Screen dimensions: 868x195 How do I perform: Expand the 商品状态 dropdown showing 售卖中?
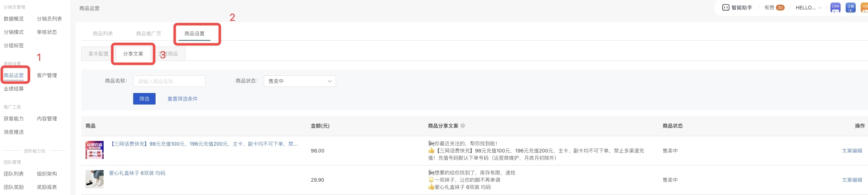tap(300, 81)
